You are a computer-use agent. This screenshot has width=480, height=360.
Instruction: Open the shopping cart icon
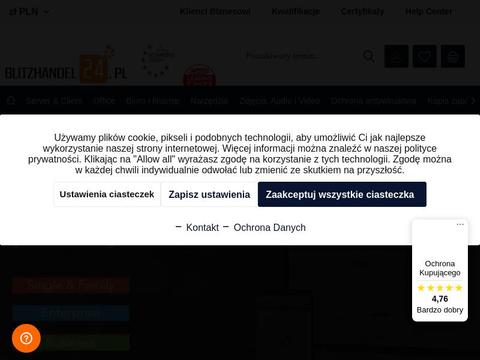(453, 56)
